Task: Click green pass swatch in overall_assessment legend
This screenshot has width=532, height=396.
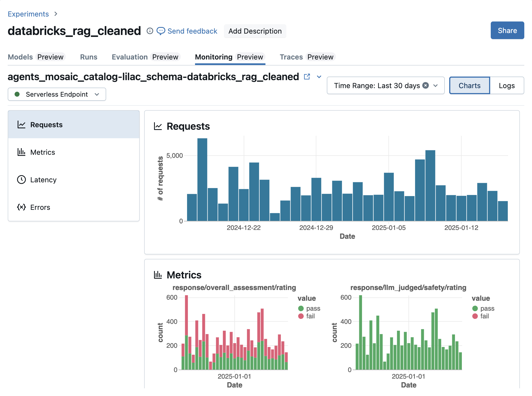Action: [x=301, y=308]
